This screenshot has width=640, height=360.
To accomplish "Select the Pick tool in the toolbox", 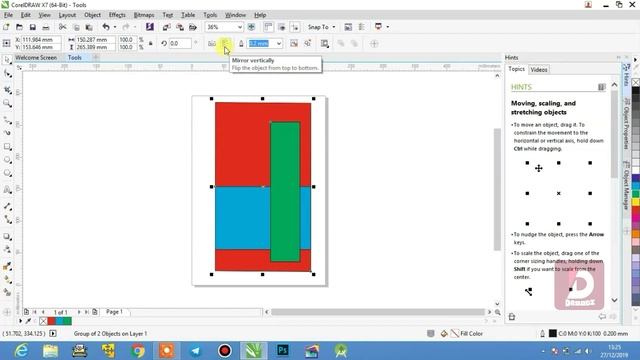I will [x=7, y=60].
